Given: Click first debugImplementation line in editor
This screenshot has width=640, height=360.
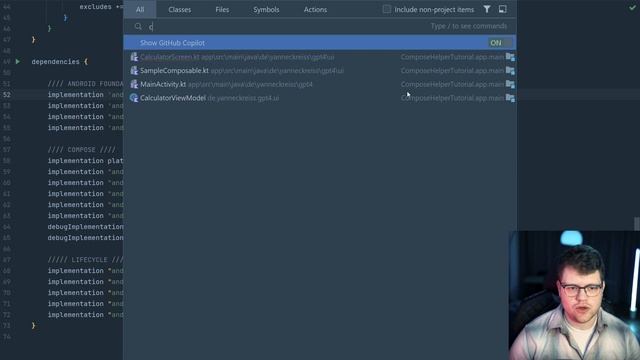Looking at the screenshot, I should point(85,227).
